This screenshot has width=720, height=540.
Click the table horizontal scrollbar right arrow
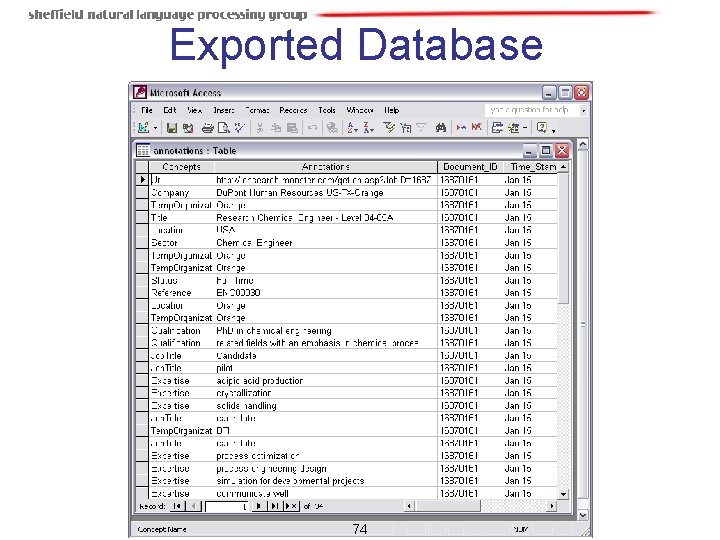[551, 506]
